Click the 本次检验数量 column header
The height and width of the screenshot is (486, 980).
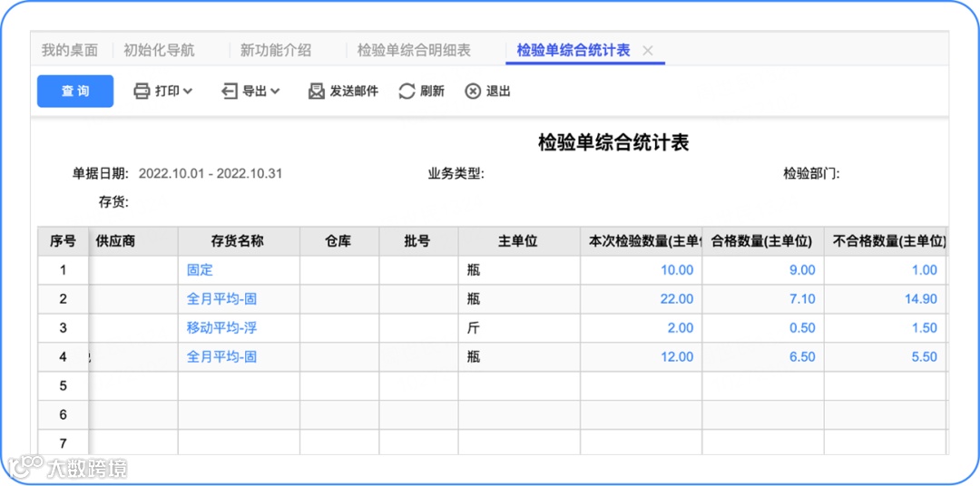tap(642, 241)
